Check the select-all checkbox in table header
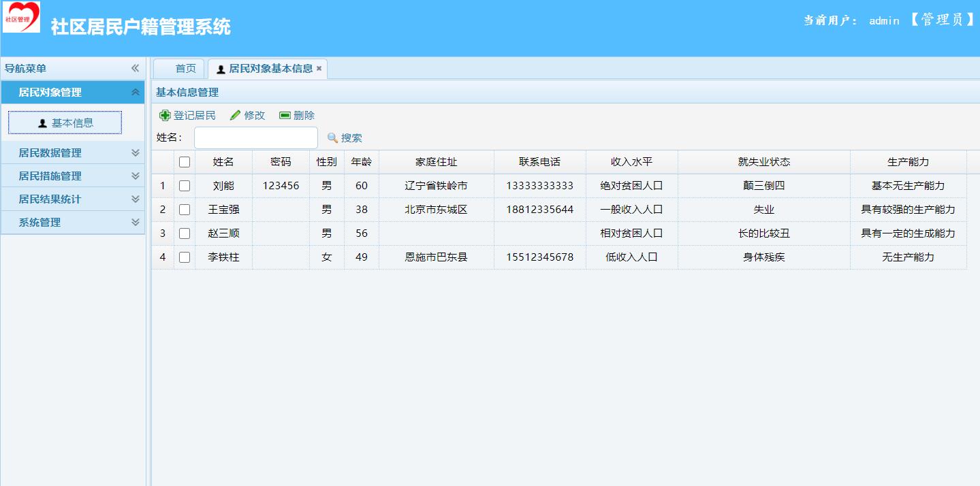 (185, 161)
